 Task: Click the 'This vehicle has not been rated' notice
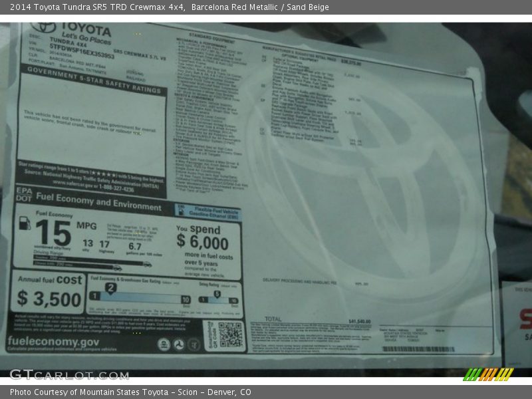point(90,122)
